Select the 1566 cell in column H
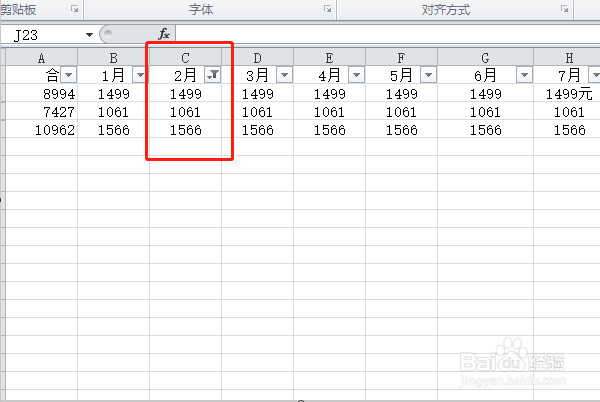Viewport: 600px width, 402px height. pyautogui.click(x=567, y=129)
